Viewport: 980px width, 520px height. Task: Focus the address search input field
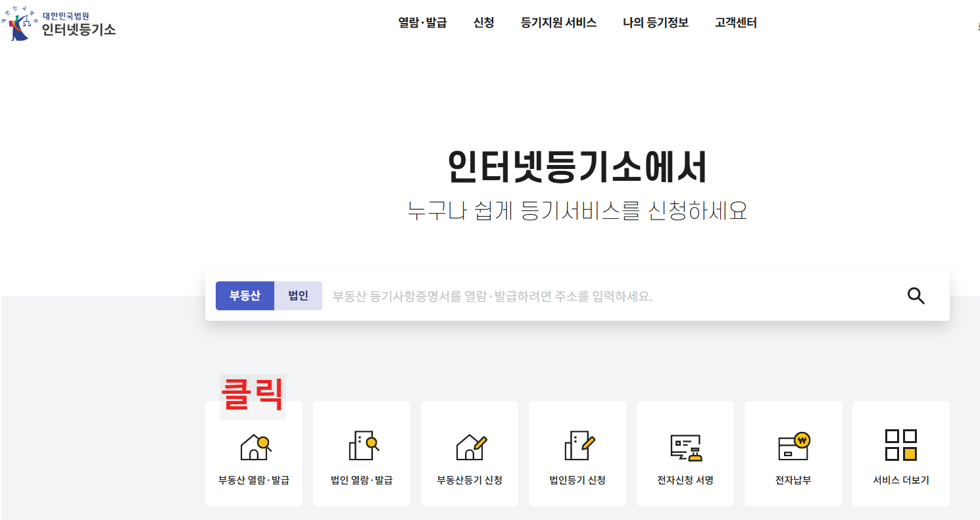(592, 295)
